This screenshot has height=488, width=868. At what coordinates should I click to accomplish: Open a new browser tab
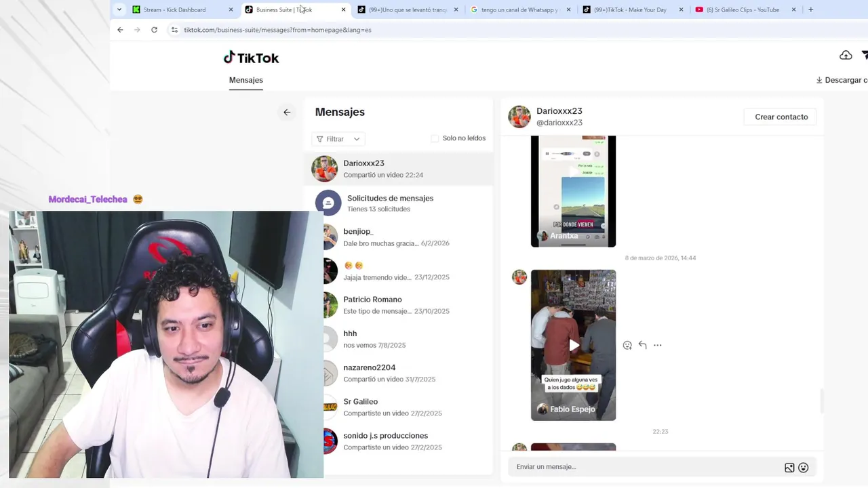(x=810, y=9)
